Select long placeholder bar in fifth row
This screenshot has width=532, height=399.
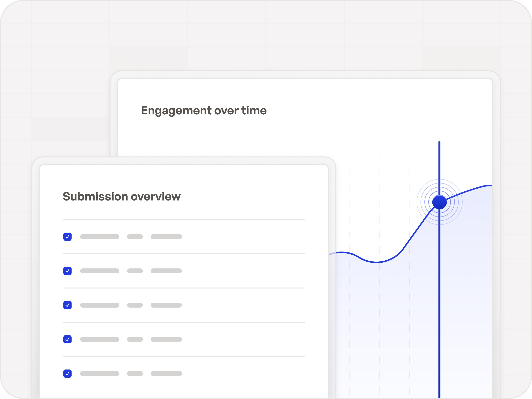100,374
